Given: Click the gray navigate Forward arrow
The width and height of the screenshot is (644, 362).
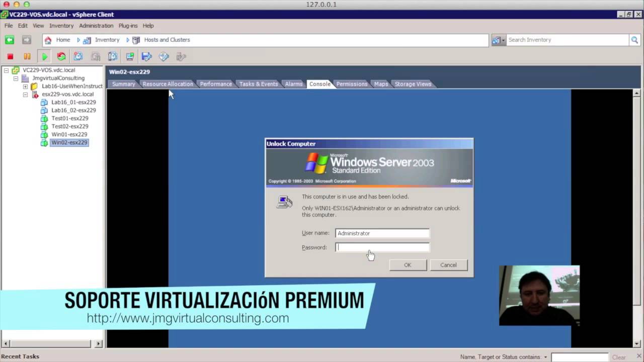Looking at the screenshot, I should point(27,40).
